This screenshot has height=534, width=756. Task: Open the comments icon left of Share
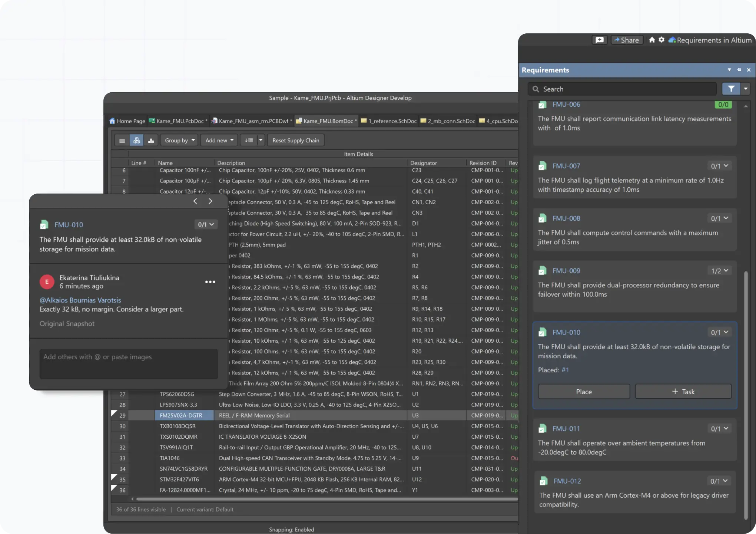599,40
